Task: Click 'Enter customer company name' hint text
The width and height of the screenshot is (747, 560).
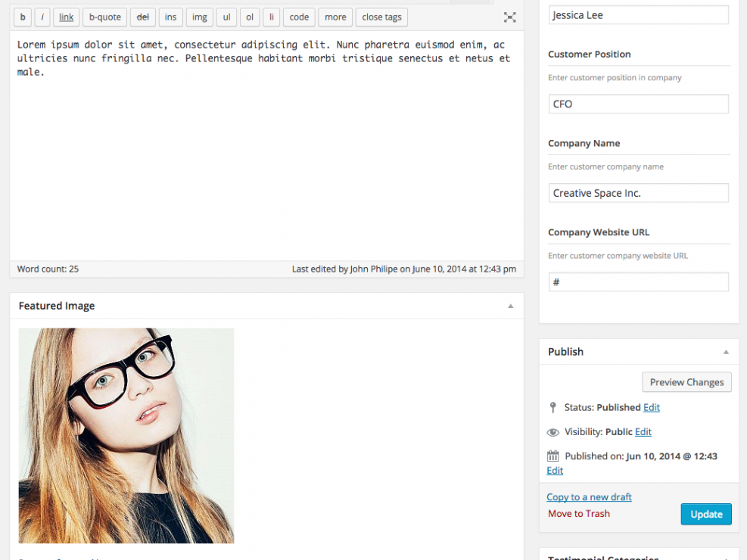Action: coord(605,166)
